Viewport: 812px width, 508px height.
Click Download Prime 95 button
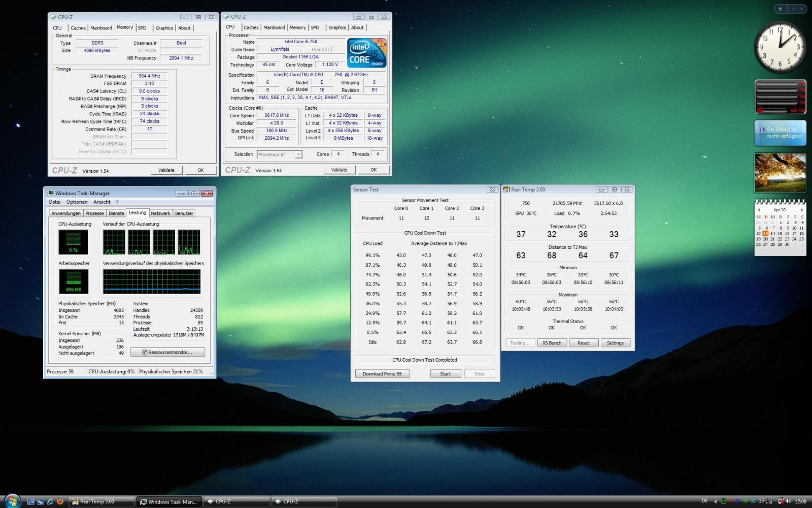382,373
